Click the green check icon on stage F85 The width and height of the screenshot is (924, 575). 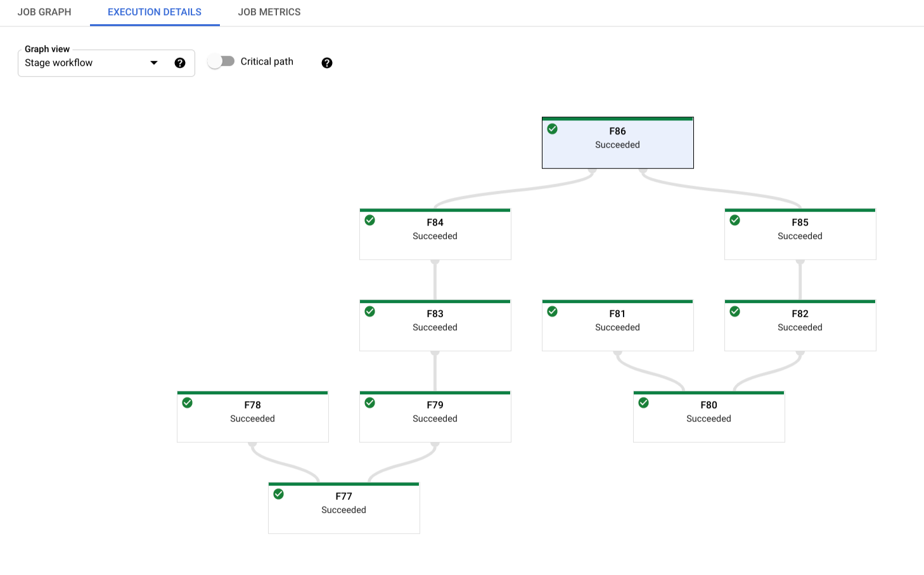(735, 220)
